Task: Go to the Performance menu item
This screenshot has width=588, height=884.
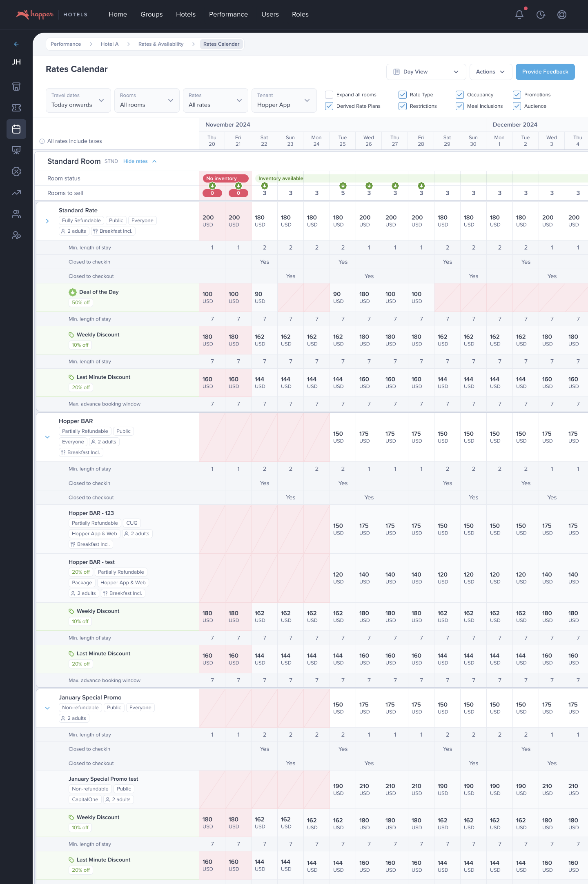Action: coord(228,14)
